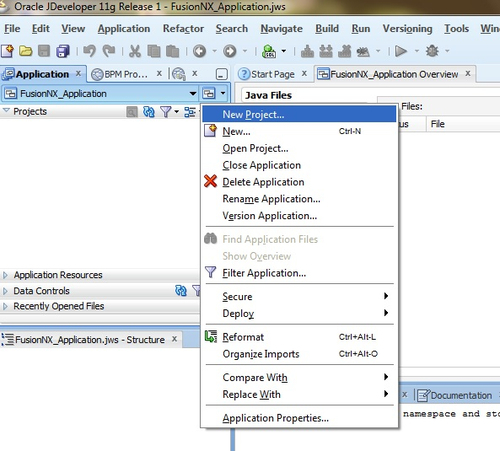The width and height of the screenshot is (500, 451).
Task: Click the application menu icon beside FusionNX_Application
Action: click(x=209, y=94)
